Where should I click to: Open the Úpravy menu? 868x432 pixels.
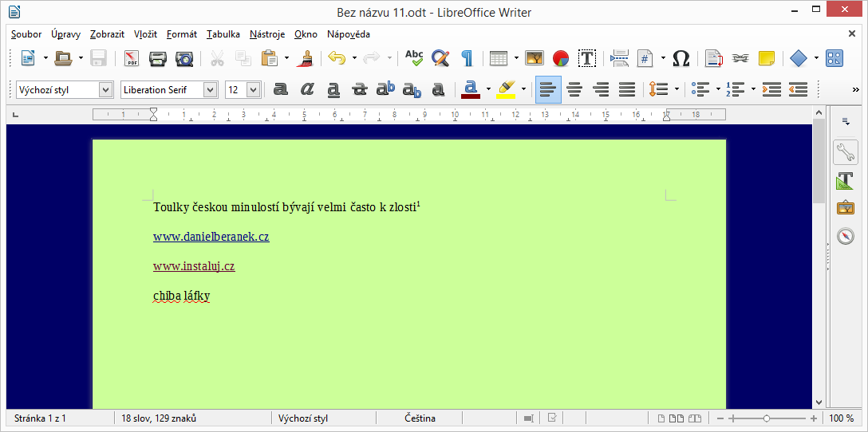pos(66,34)
